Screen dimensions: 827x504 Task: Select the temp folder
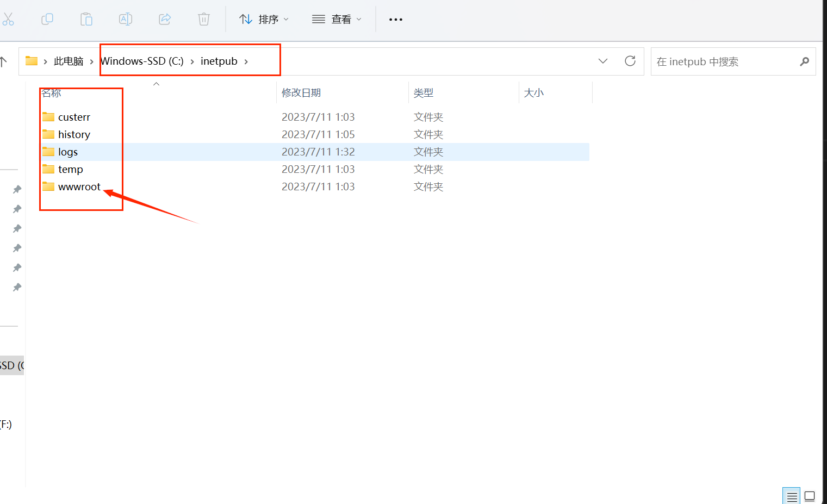(x=71, y=169)
